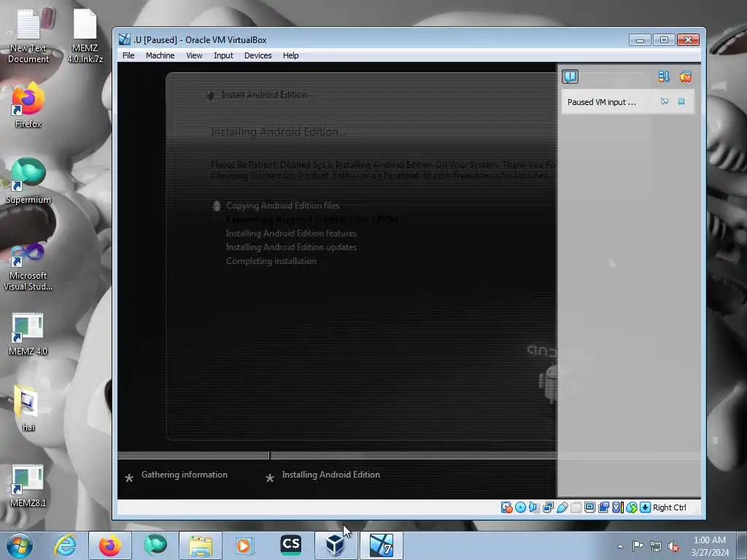
Task: Open the Action Center flag icon
Action: tap(638, 545)
